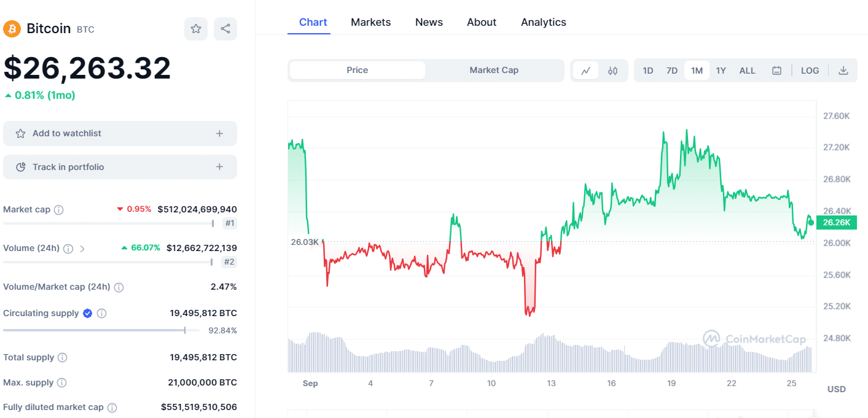The height and width of the screenshot is (418, 868).
Task: Click the 2.47% volume/market cap value
Action: pyautogui.click(x=224, y=287)
